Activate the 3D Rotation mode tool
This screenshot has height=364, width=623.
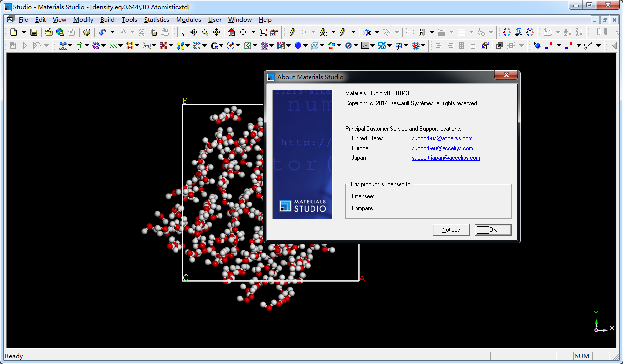pos(194,32)
